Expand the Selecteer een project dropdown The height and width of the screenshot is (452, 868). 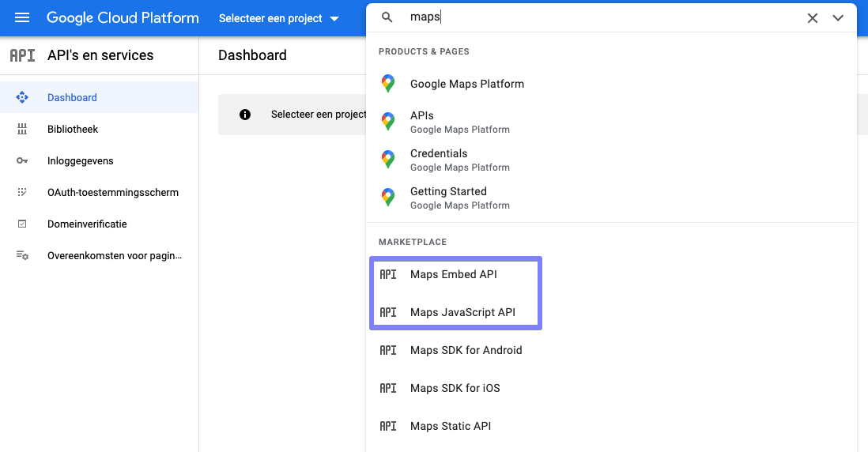pos(279,18)
